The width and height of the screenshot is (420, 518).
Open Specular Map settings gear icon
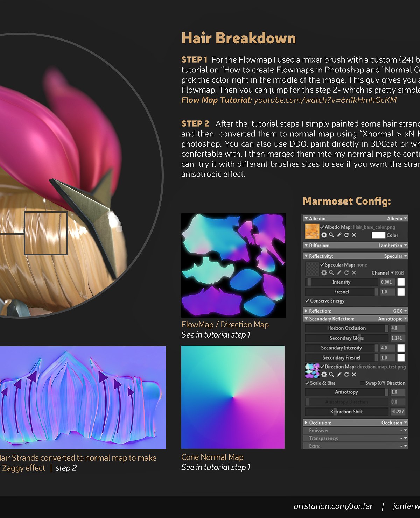(x=324, y=272)
